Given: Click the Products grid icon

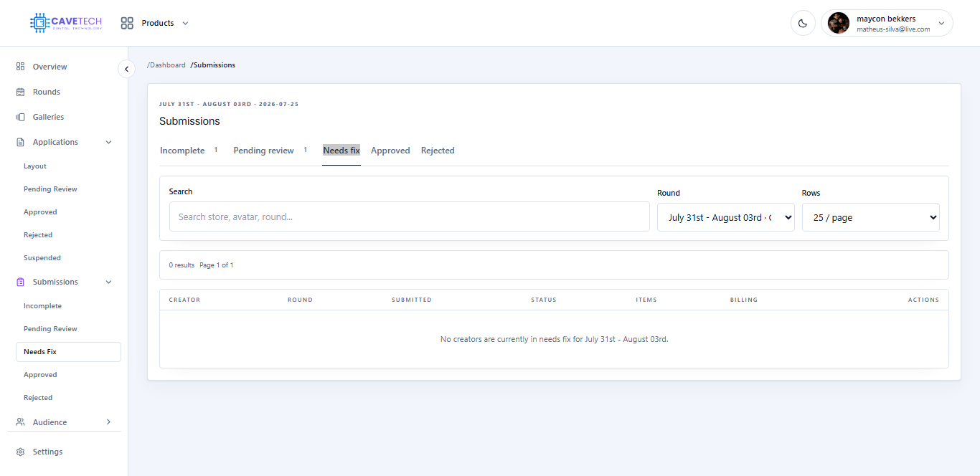Looking at the screenshot, I should [x=127, y=23].
